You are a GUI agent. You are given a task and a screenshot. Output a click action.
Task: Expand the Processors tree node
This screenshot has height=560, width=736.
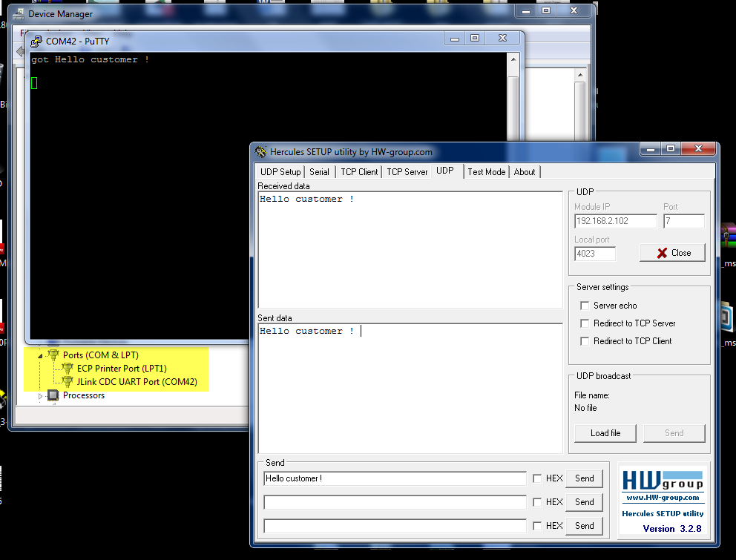tap(40, 396)
